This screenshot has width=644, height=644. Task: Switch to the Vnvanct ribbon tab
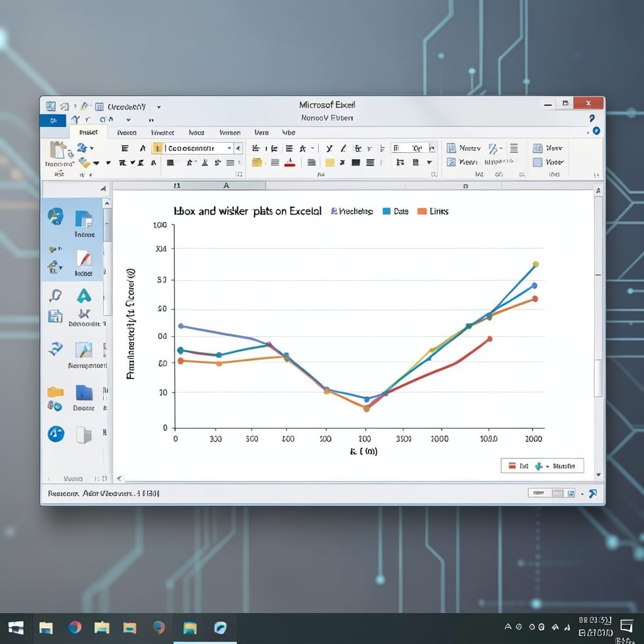click(162, 133)
